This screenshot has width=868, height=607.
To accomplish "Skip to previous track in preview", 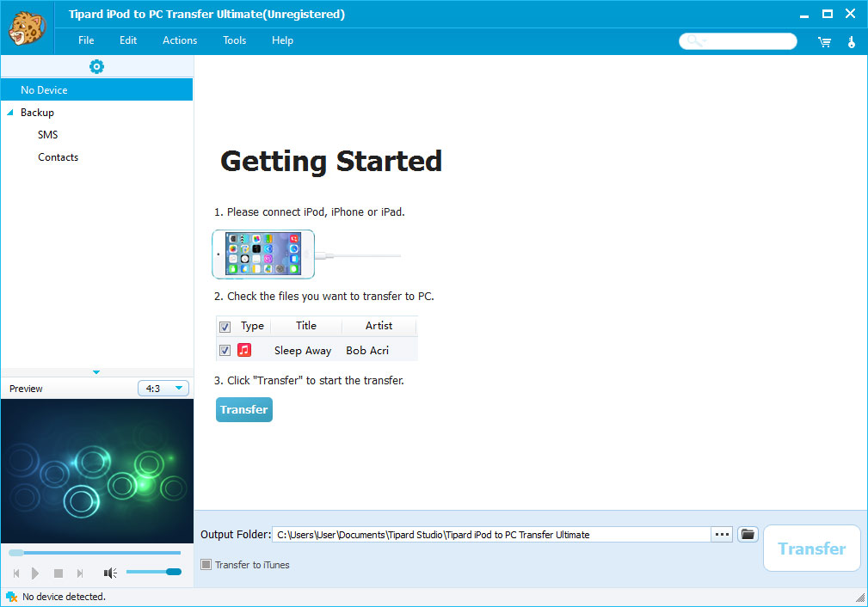I will (16, 573).
